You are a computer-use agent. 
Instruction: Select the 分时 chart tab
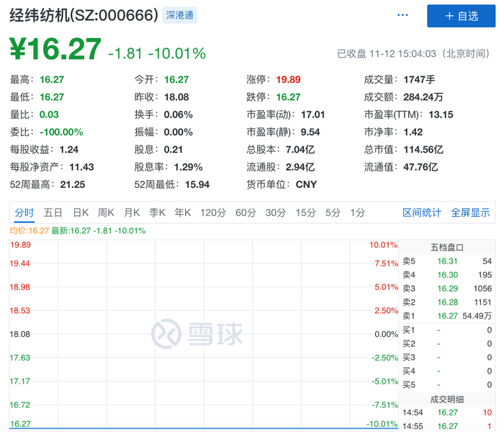[x=24, y=212]
